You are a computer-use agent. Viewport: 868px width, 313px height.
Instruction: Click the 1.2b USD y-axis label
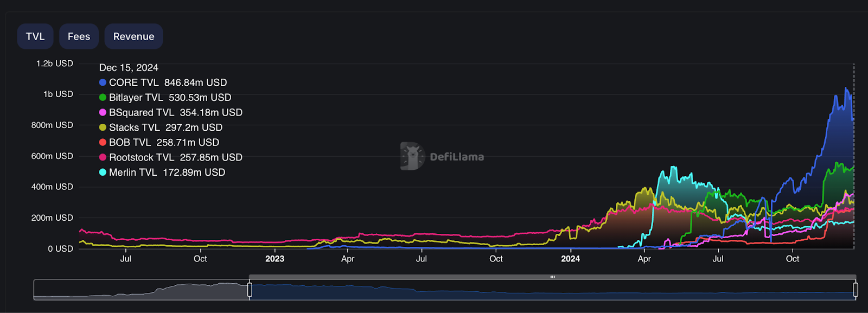55,63
